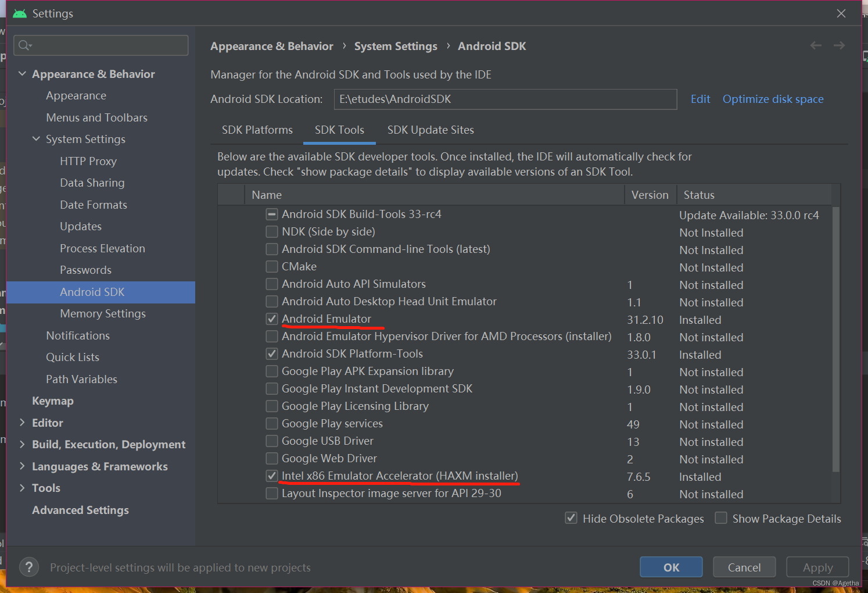Select HTTP Proxy in settings tree
Image resolution: width=868 pixels, height=593 pixels.
[88, 161]
